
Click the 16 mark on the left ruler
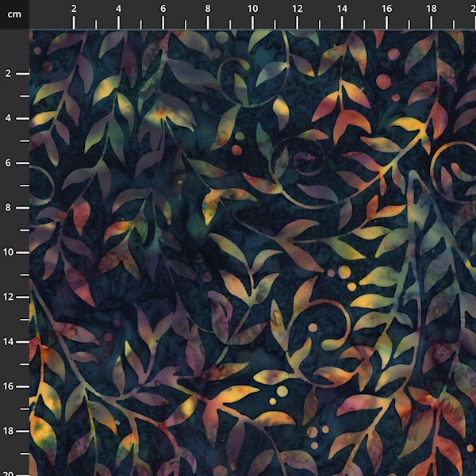coord(8,386)
